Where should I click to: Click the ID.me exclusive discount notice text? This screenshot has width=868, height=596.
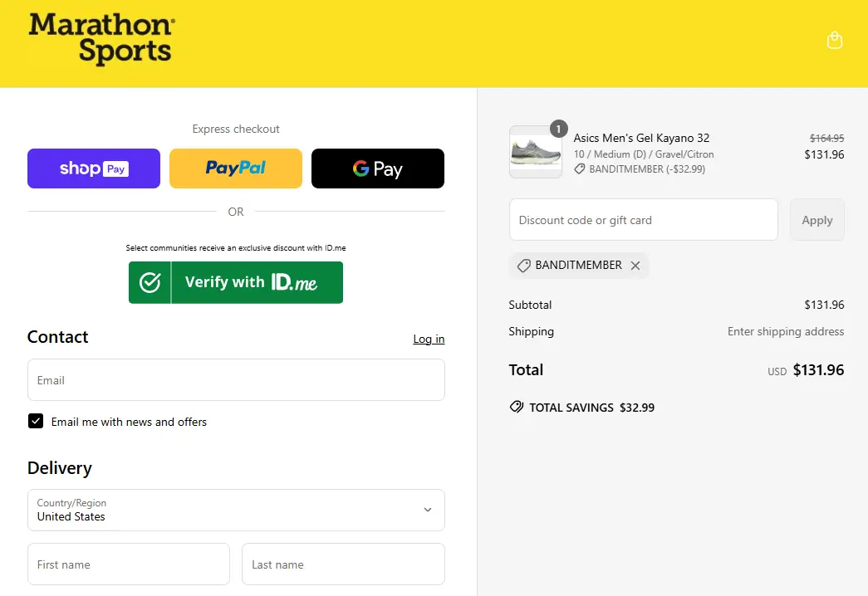(236, 248)
